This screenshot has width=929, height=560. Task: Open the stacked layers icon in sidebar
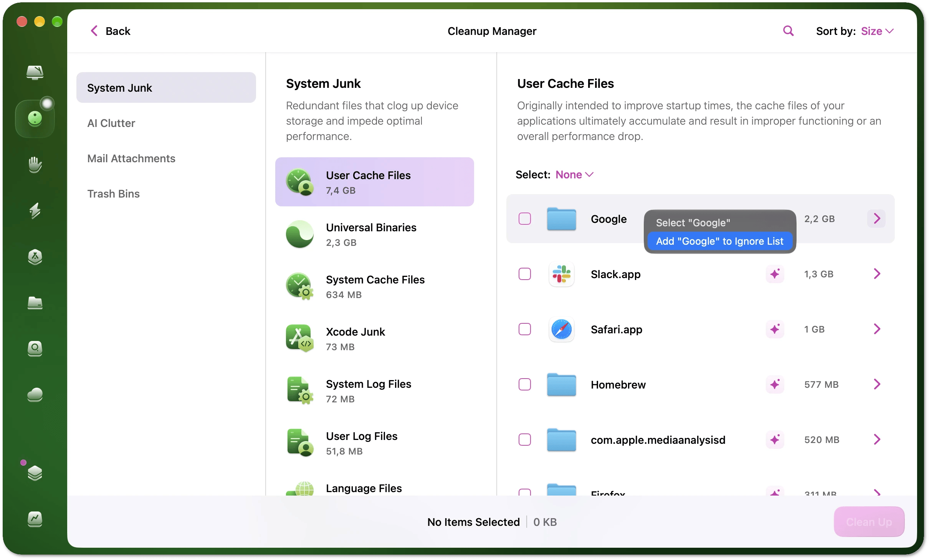[35, 473]
